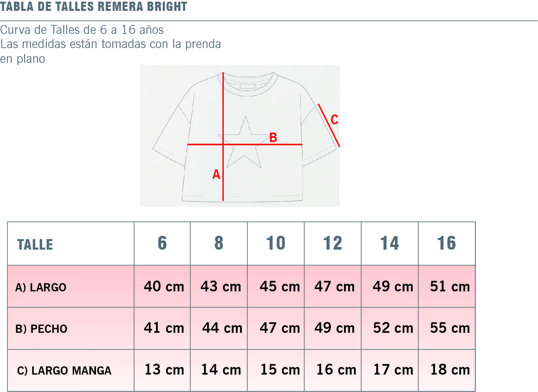This screenshot has height=392, width=538.
Task: Select size 10 column header
Action: click(276, 244)
